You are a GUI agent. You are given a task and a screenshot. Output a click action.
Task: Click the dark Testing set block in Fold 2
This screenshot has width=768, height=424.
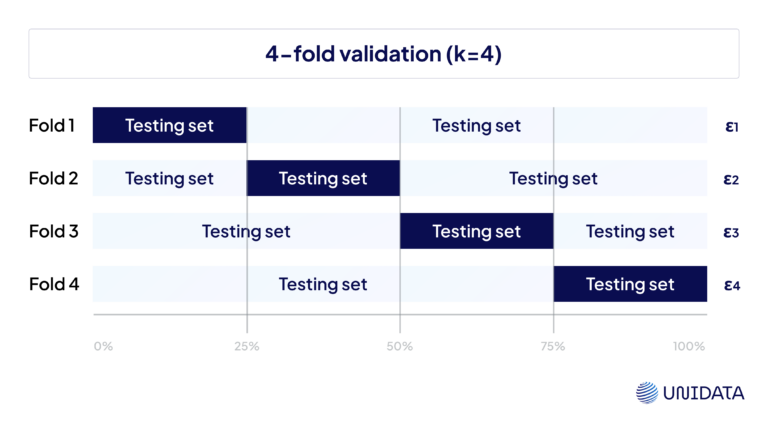tap(323, 178)
